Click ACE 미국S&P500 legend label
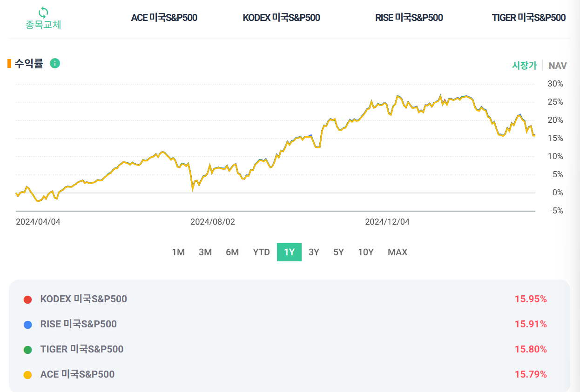This screenshot has width=580, height=392. 77,374
